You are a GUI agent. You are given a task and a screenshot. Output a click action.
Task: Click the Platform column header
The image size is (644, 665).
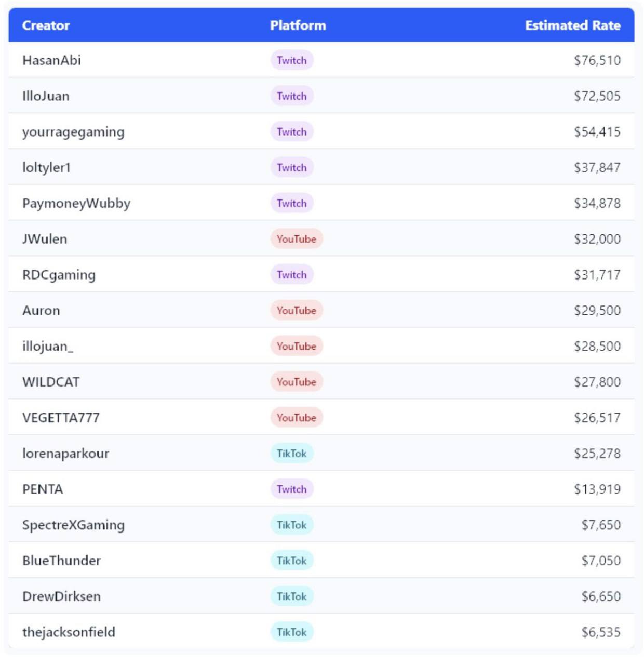tap(298, 25)
